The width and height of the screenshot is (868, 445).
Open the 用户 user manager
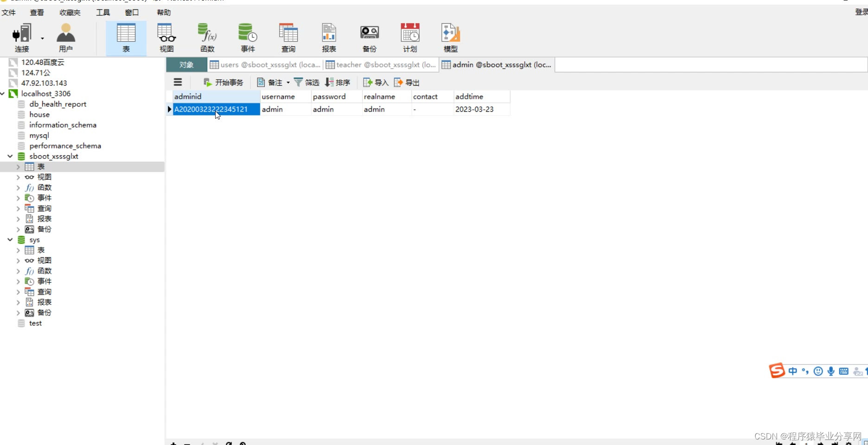point(65,38)
